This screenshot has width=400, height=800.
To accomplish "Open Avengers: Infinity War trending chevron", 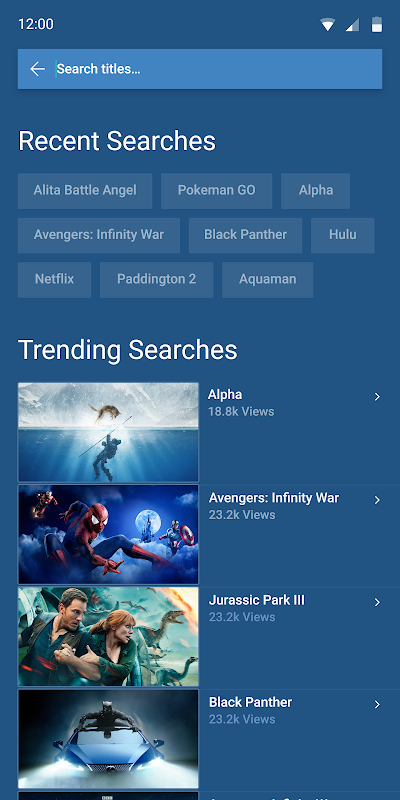I will coord(377,500).
